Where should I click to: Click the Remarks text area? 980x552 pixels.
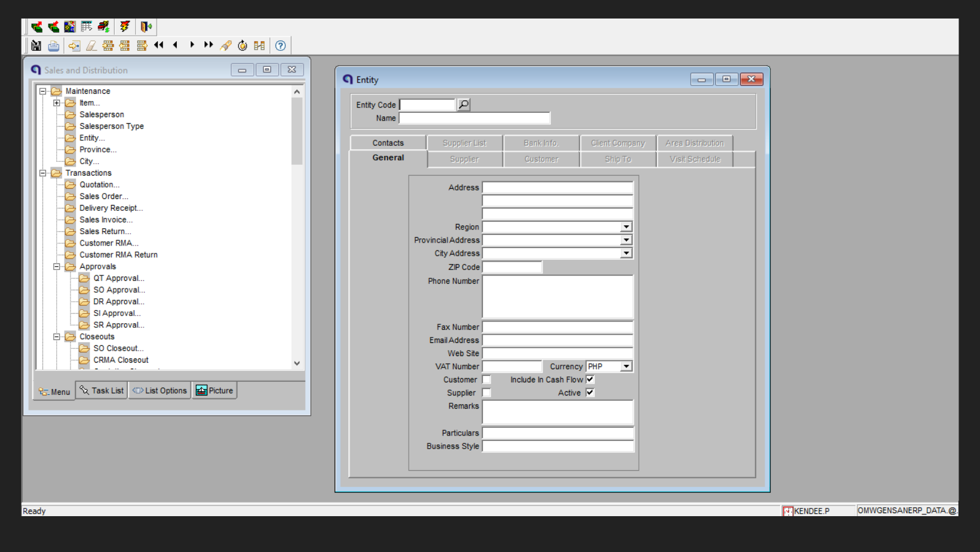point(558,412)
